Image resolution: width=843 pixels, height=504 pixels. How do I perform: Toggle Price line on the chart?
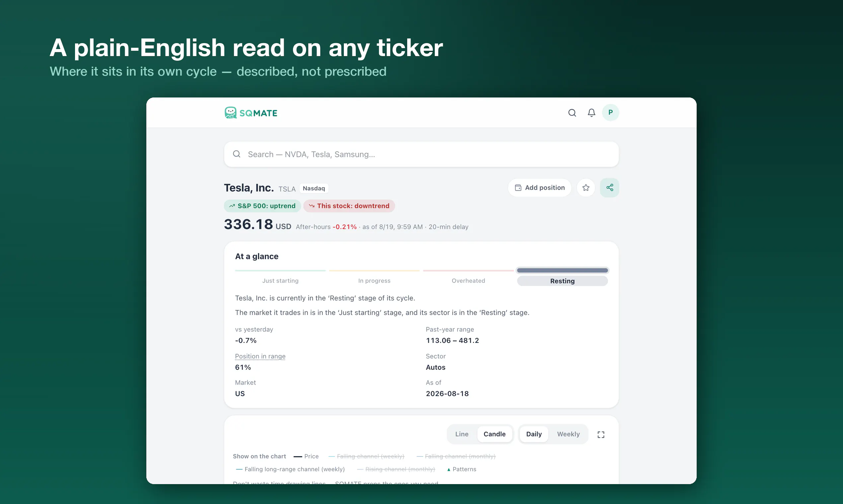pyautogui.click(x=306, y=456)
